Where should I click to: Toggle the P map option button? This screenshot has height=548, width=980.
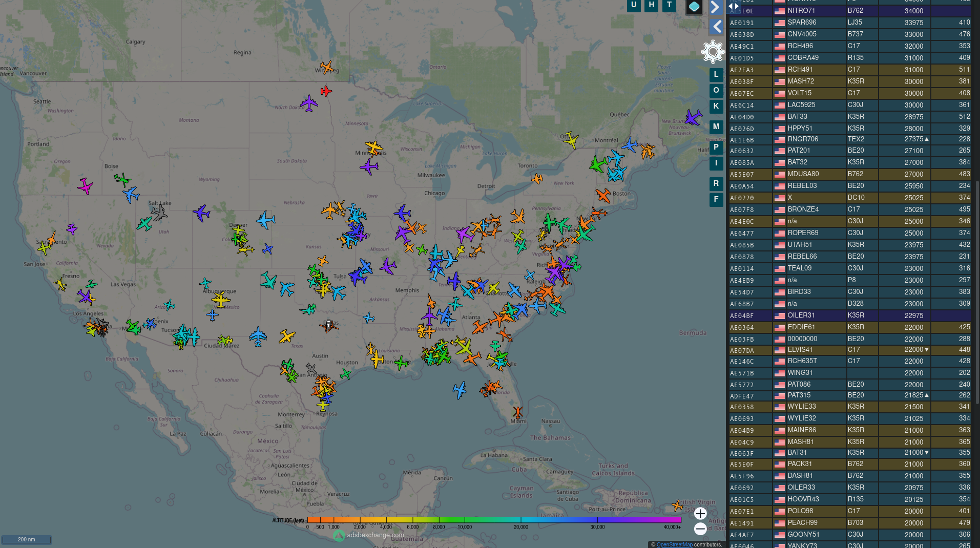[x=716, y=147]
